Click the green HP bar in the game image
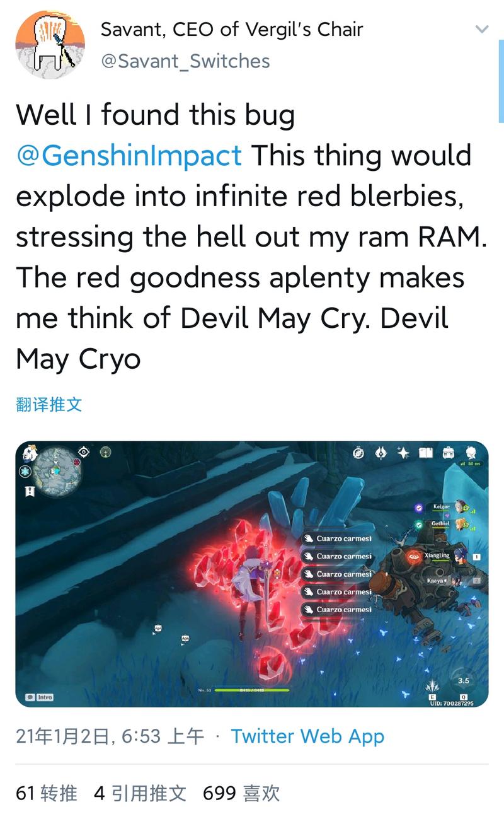 click(251, 690)
